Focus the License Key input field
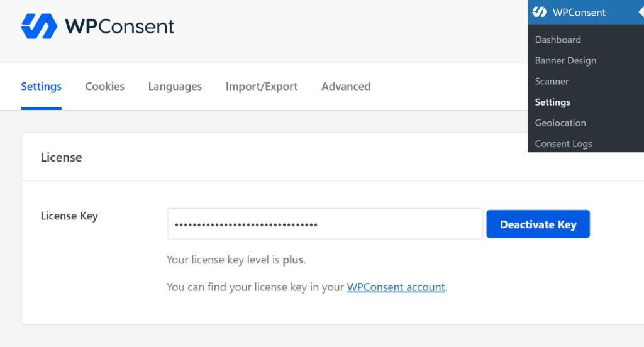Screen dimensions: 644x347 [325, 224]
